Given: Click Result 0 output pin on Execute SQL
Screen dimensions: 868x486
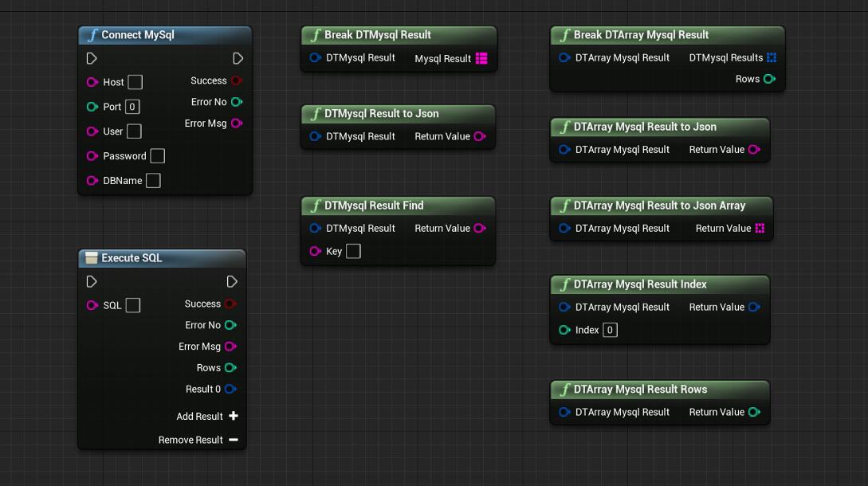Looking at the screenshot, I should (x=230, y=389).
